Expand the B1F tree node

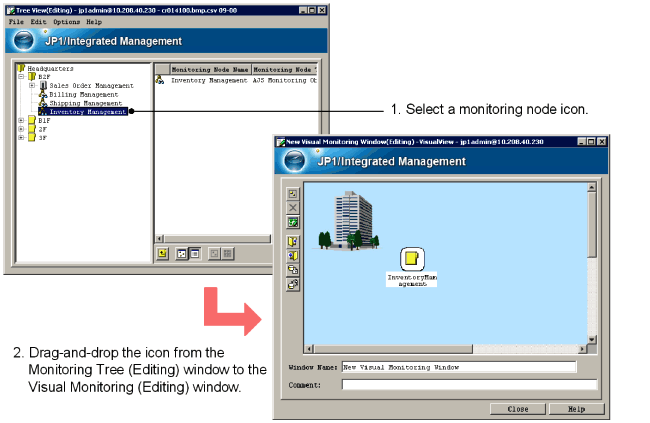point(21,120)
